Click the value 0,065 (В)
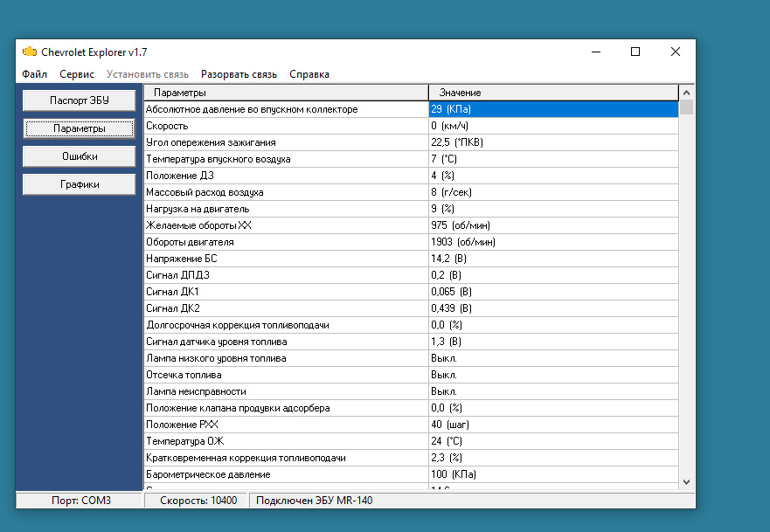Image resolution: width=770 pixels, height=532 pixels. (x=553, y=292)
